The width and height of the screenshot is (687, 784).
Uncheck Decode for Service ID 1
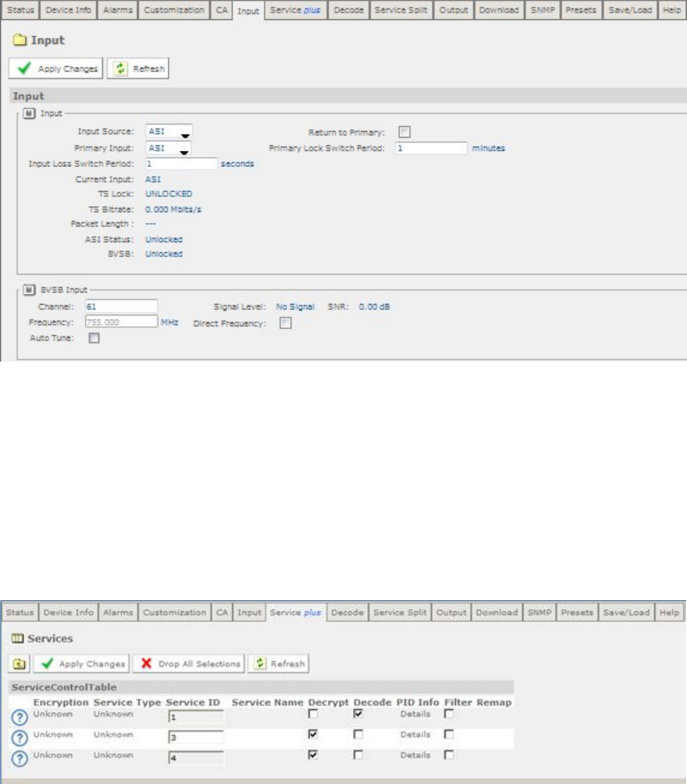[x=358, y=714]
